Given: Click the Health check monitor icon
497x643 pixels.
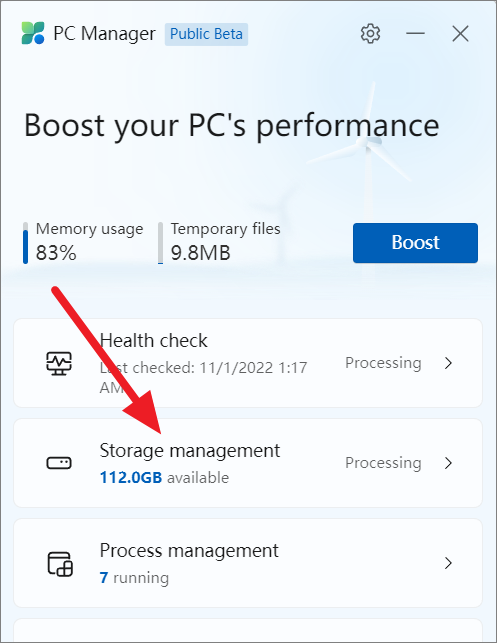Looking at the screenshot, I should (x=59, y=363).
